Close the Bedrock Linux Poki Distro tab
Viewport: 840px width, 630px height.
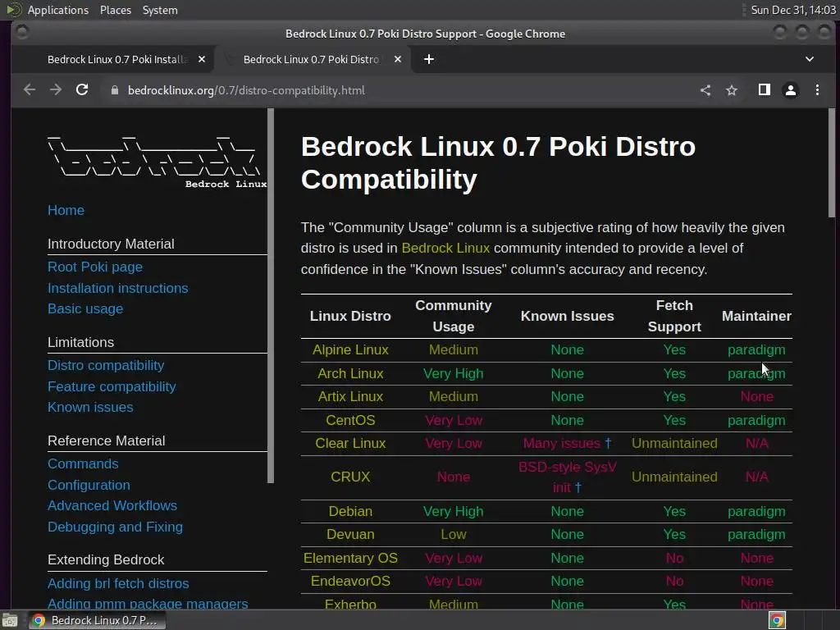coord(398,59)
